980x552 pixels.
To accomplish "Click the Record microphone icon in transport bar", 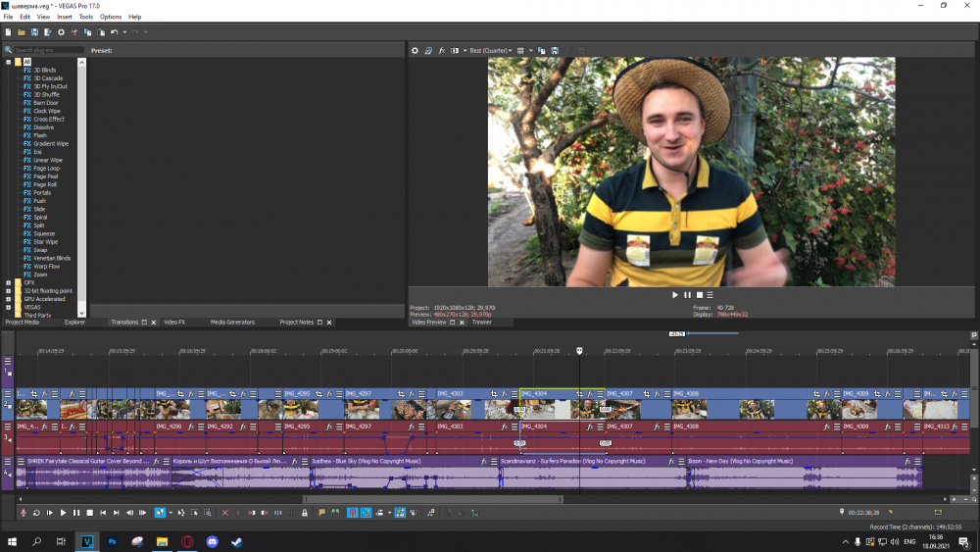I will point(24,513).
